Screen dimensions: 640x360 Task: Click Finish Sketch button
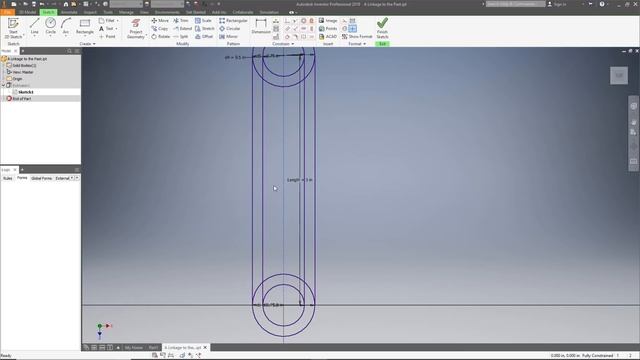(382, 28)
